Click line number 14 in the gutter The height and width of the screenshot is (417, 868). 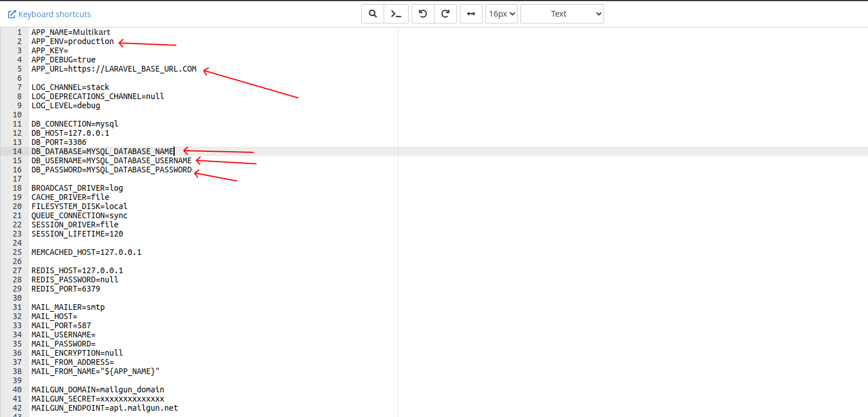[x=18, y=151]
